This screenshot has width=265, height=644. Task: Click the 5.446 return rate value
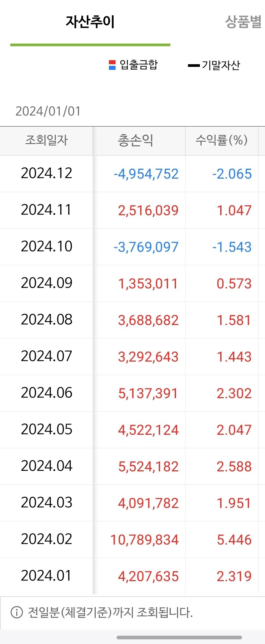[234, 540]
